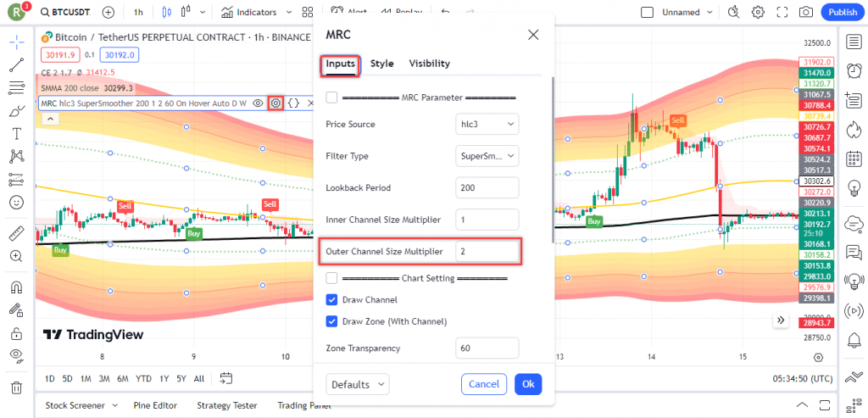The width and height of the screenshot is (868, 418).
Task: Click the Inner Channel Size Multiplier field
Action: pos(487,220)
